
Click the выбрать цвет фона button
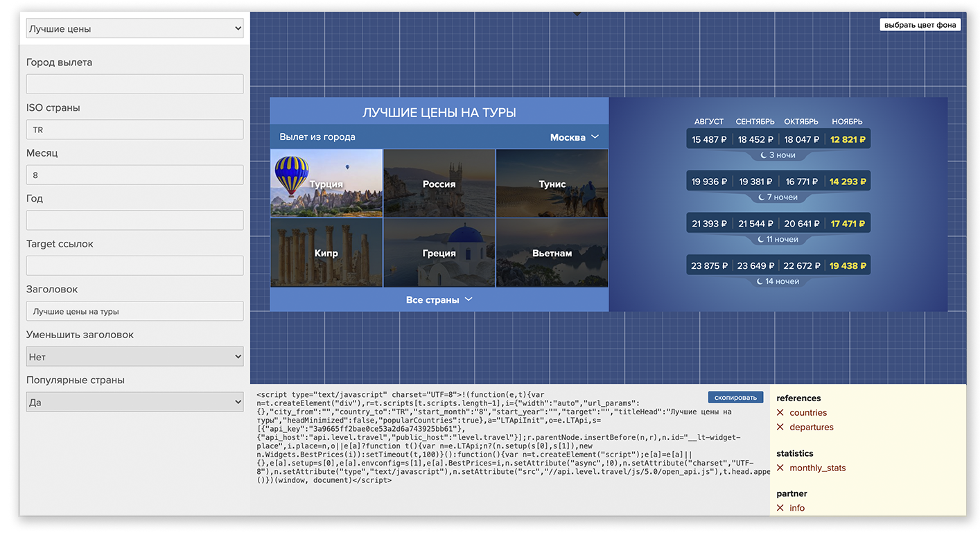pos(920,24)
